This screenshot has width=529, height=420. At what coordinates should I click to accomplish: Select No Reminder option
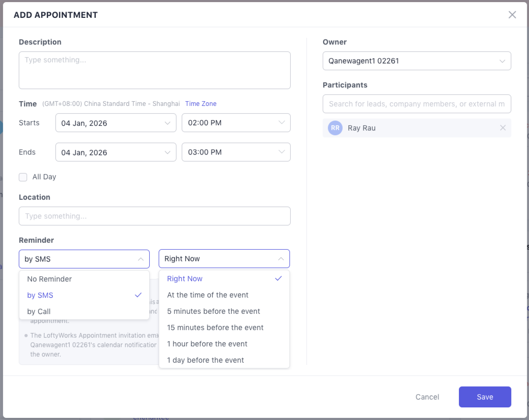point(49,279)
